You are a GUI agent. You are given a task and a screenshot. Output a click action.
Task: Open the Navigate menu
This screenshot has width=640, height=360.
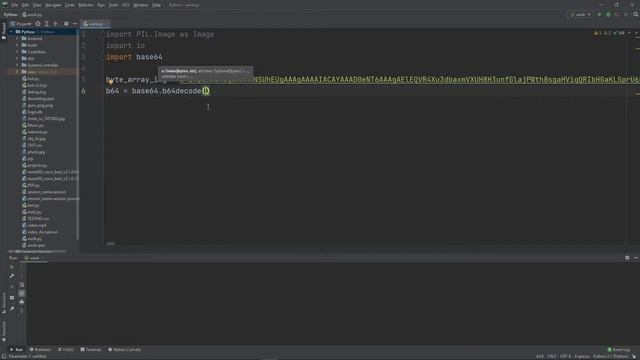(53, 5)
